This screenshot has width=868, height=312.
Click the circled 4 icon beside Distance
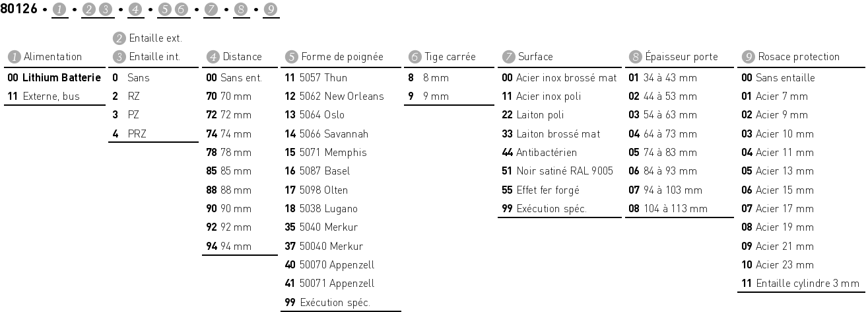click(x=213, y=57)
